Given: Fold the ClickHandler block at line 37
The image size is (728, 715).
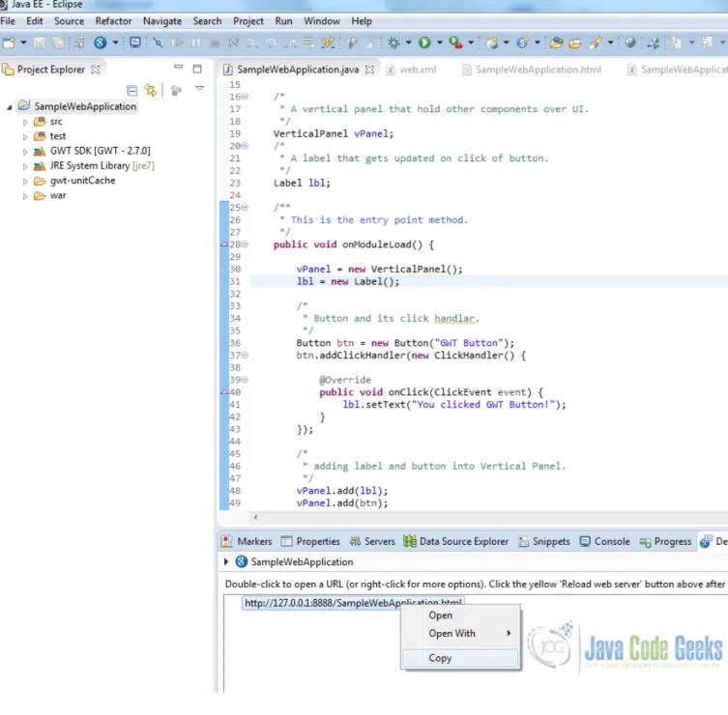Looking at the screenshot, I should coord(245,355).
